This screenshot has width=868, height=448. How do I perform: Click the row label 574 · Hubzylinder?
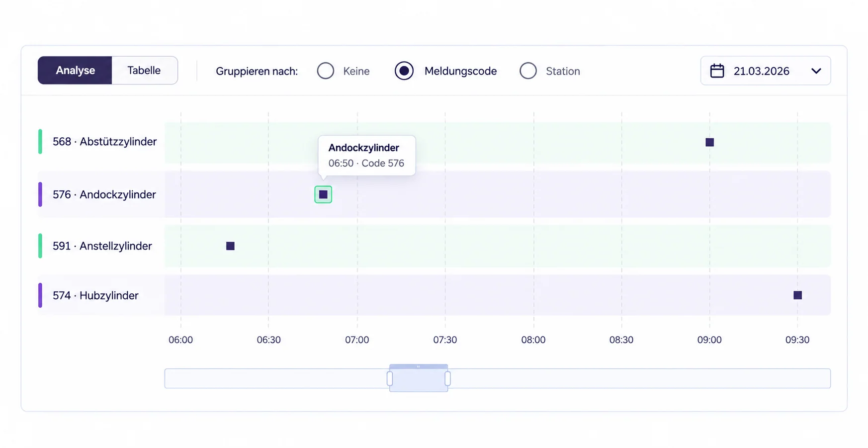(x=95, y=295)
